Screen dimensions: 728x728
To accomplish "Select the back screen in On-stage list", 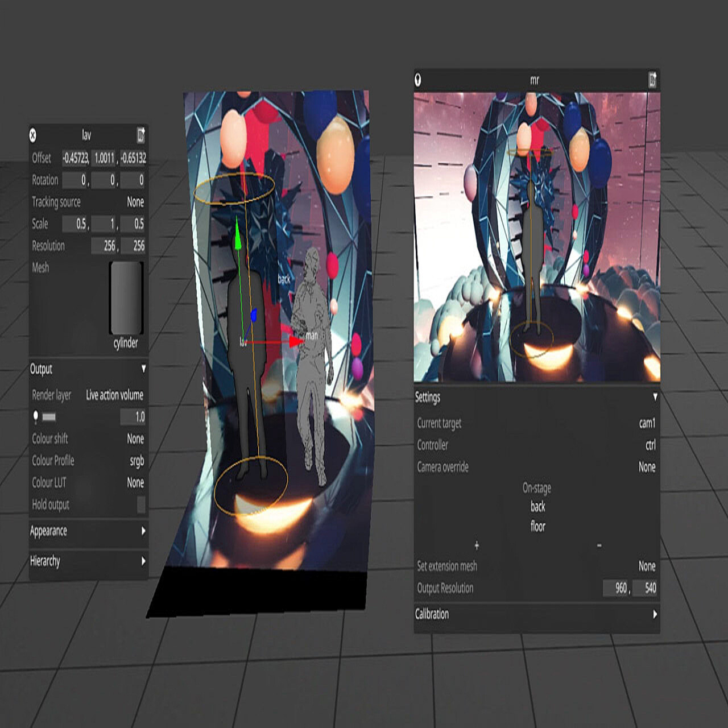I will [x=537, y=507].
